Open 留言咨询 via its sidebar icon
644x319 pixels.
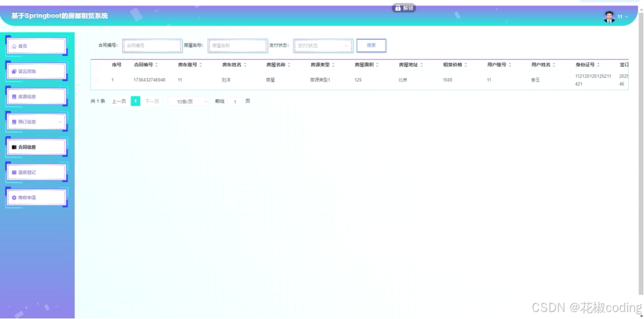click(x=14, y=72)
